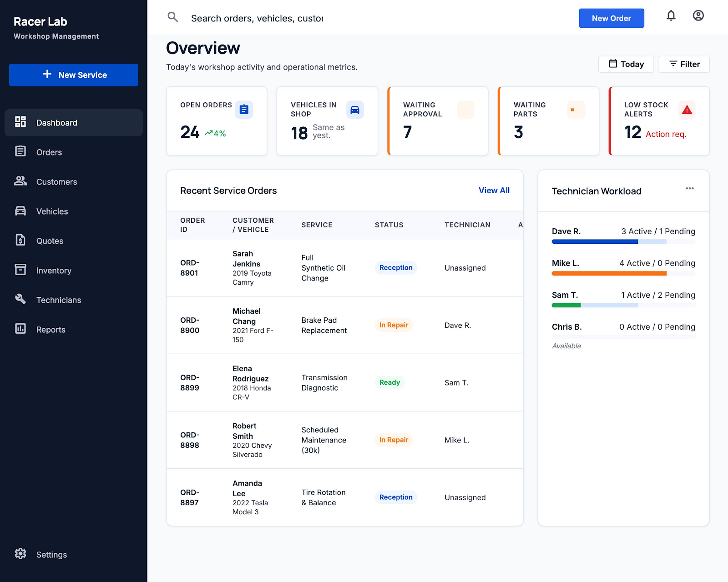Screen dimensions: 728x582
Task: Click the Technicians wrench icon in sidebar
Action: tap(20, 299)
